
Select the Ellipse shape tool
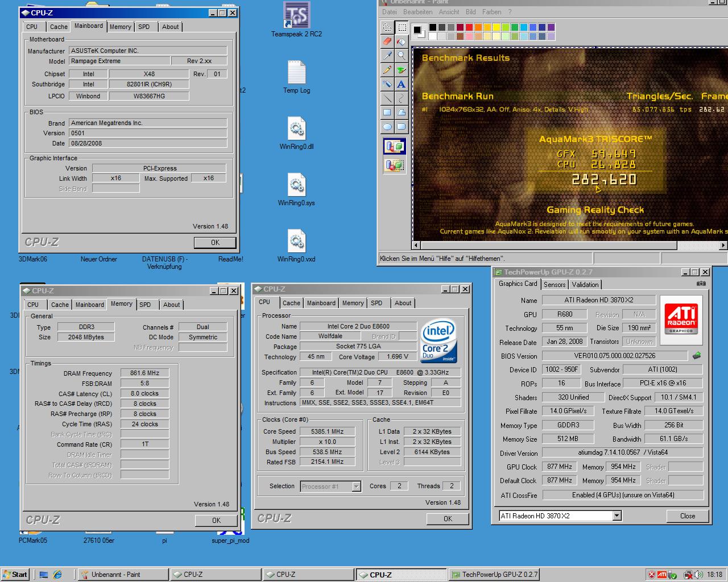coord(387,127)
